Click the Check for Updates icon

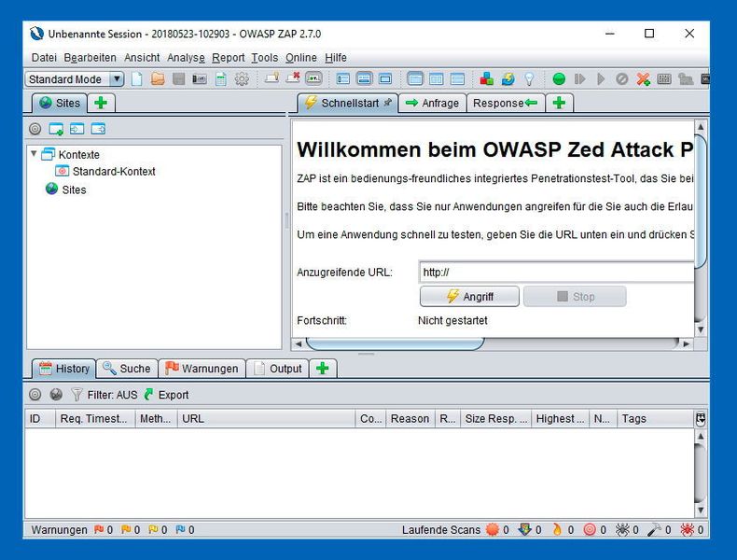(508, 79)
